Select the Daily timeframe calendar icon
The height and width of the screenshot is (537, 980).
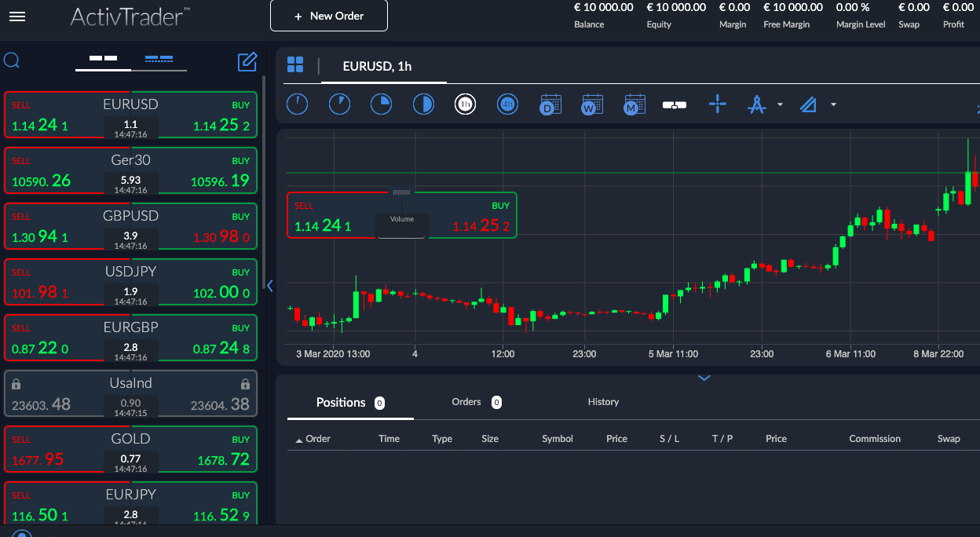click(550, 104)
